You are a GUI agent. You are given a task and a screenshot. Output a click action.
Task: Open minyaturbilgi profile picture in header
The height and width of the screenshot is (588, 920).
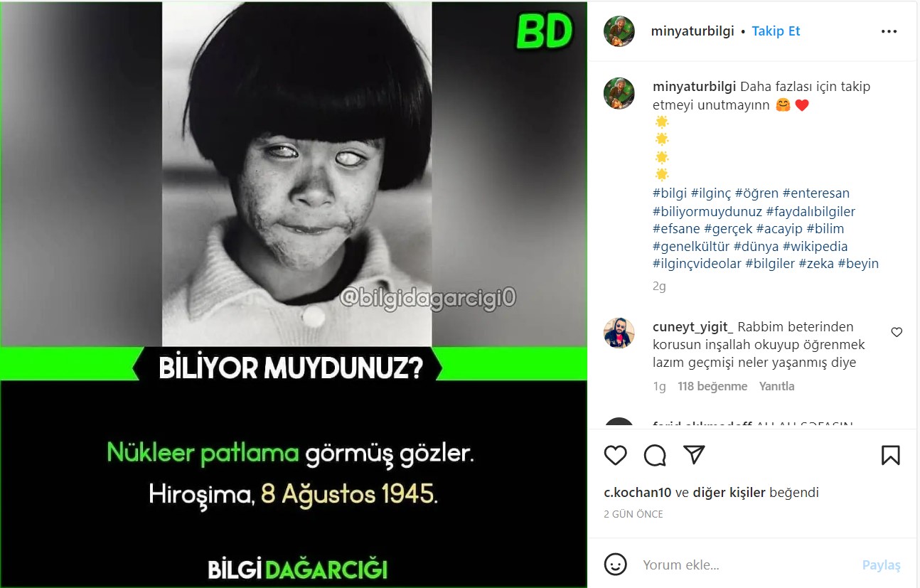pyautogui.click(x=619, y=31)
